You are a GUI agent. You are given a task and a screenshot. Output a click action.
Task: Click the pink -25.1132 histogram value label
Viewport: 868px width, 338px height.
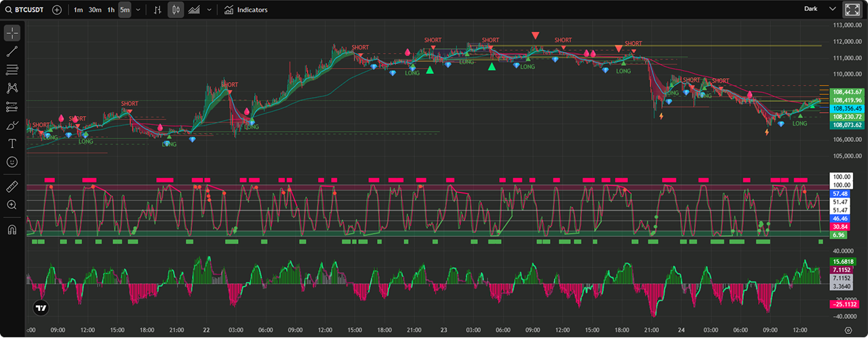843,305
